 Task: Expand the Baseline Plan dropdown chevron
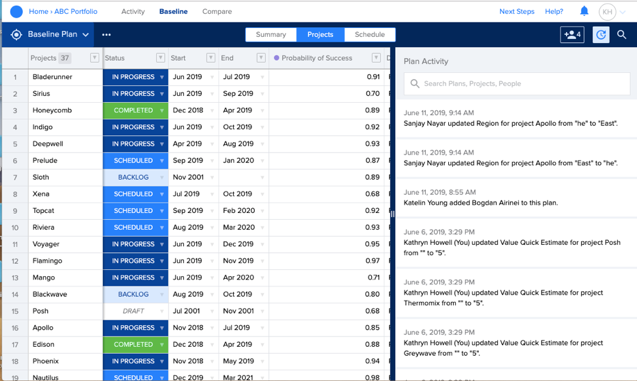[x=86, y=35]
